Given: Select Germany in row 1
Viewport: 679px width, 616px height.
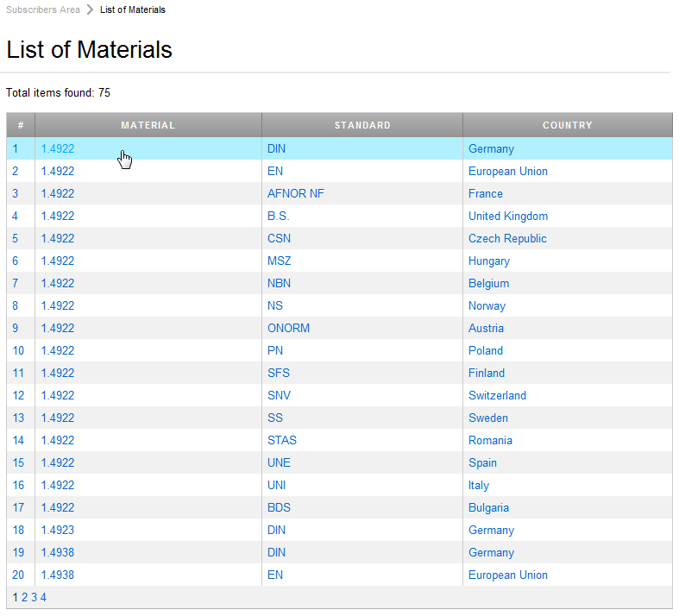Looking at the screenshot, I should [x=491, y=148].
